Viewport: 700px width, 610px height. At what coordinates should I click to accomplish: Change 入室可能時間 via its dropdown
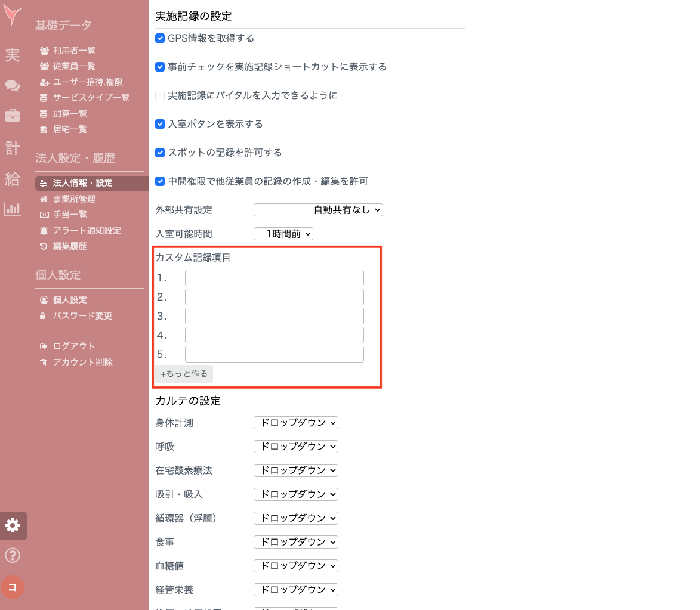[x=283, y=234]
